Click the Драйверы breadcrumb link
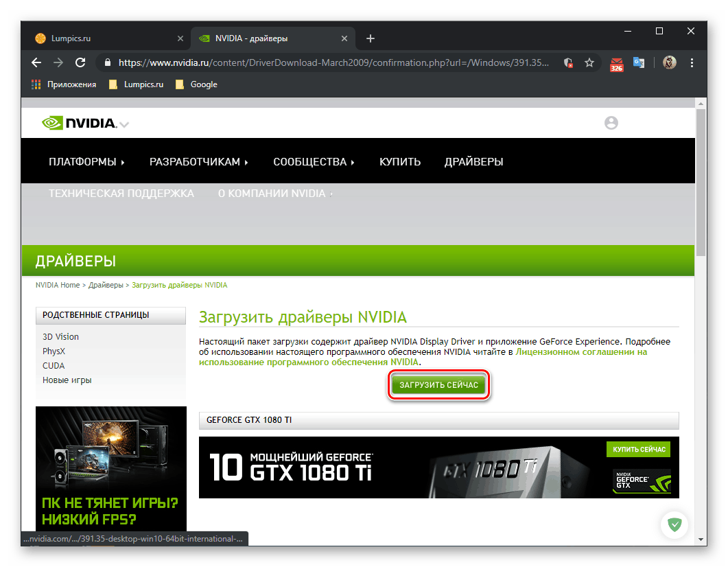This screenshot has width=728, height=567. pos(106,285)
